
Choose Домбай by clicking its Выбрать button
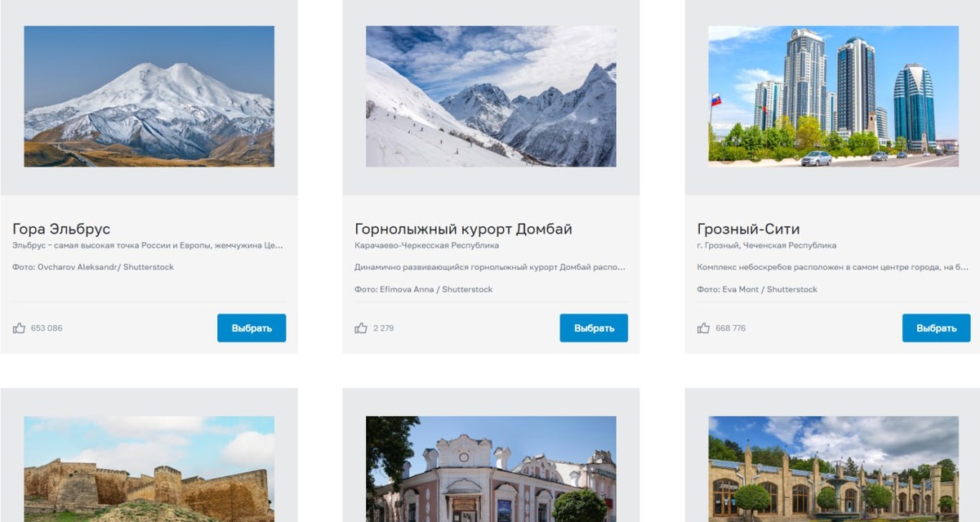(594, 328)
